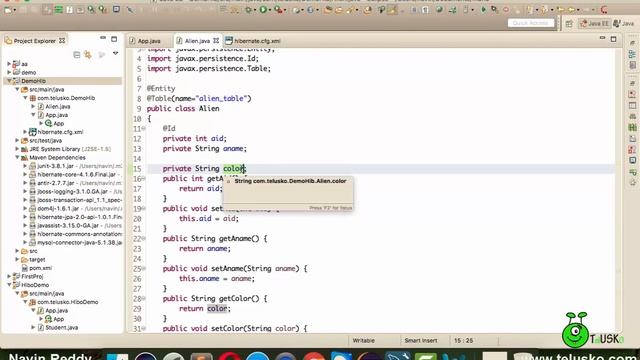Image resolution: width=640 pixels, height=360 pixels.
Task: Click the Writable status bar entry
Action: pos(363,340)
